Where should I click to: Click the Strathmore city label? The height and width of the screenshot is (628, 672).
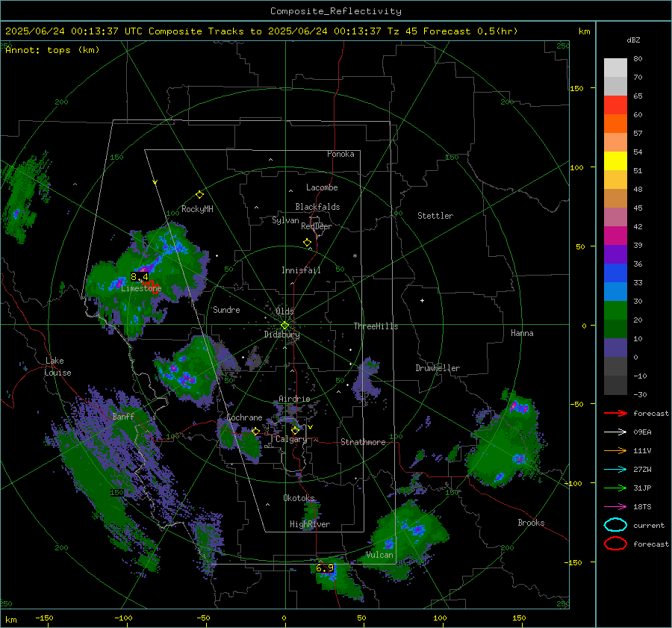[363, 442]
